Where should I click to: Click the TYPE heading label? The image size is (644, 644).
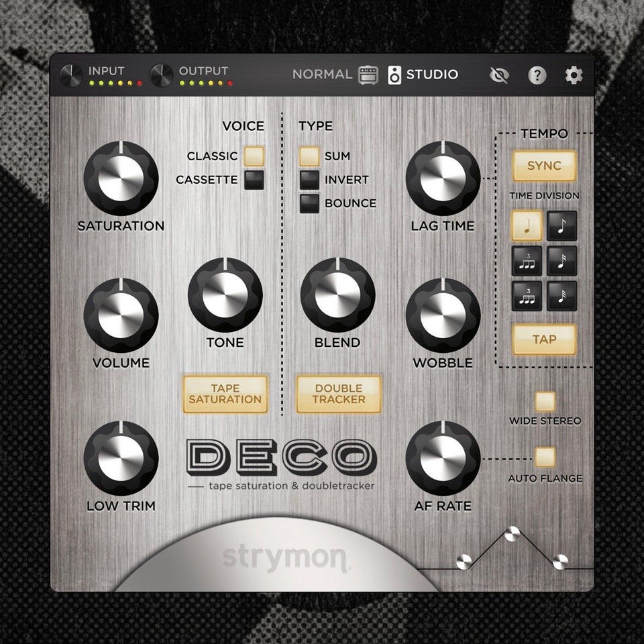click(x=315, y=125)
